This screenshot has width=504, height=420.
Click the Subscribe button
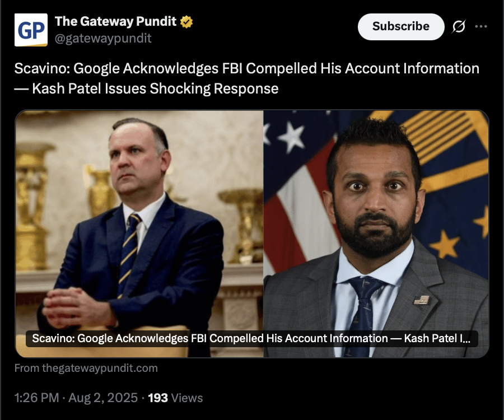coord(401,27)
